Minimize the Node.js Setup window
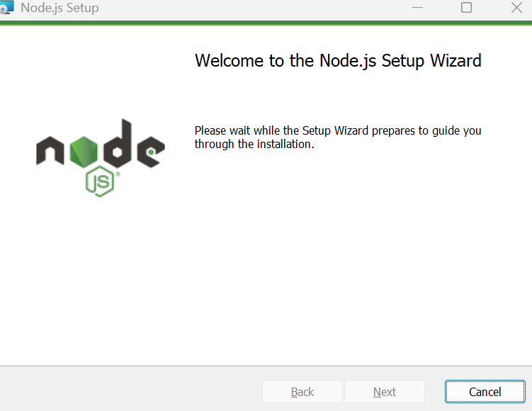Viewport: 532px width, 411px height. point(417,8)
